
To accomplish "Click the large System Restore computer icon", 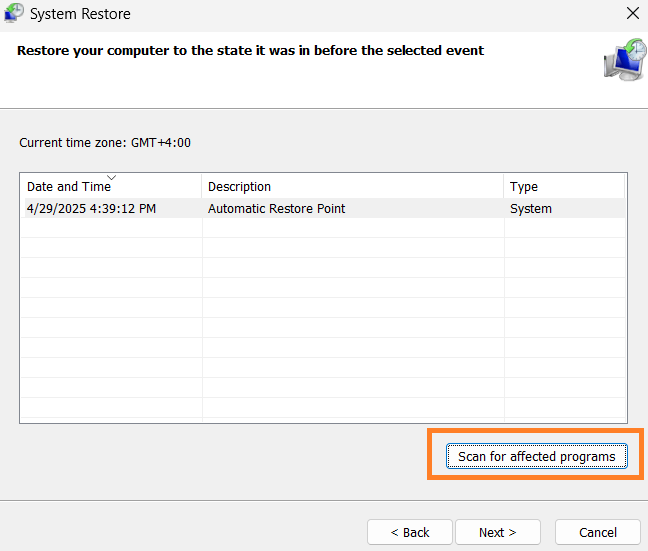I will [624, 59].
